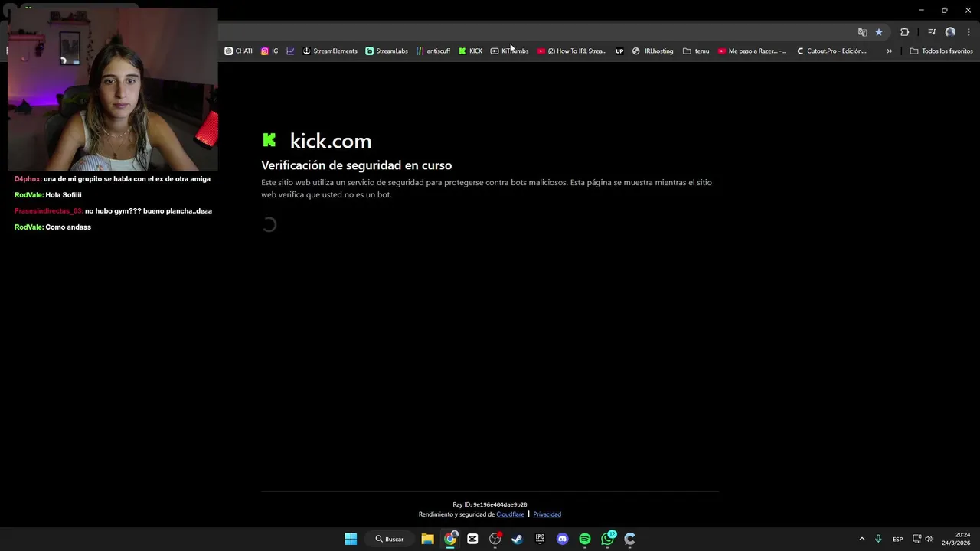Open the Cutout.Pro bookmark
The height and width of the screenshot is (551, 980).
[831, 51]
